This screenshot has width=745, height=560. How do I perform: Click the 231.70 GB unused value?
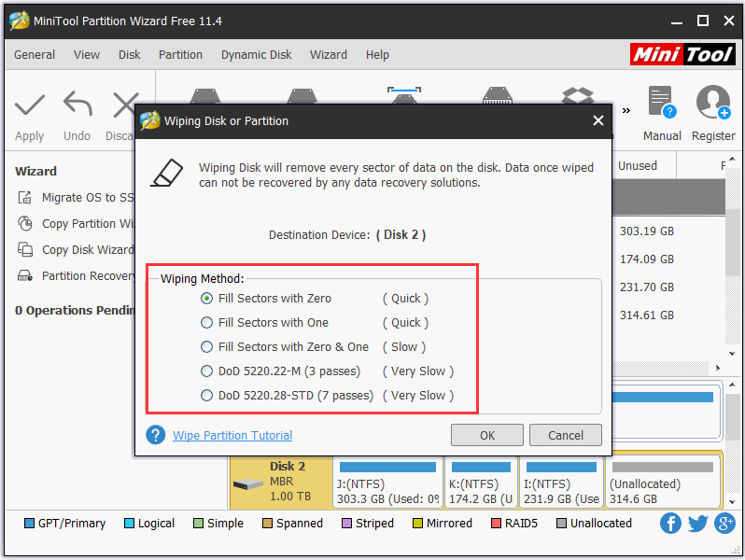tap(647, 287)
